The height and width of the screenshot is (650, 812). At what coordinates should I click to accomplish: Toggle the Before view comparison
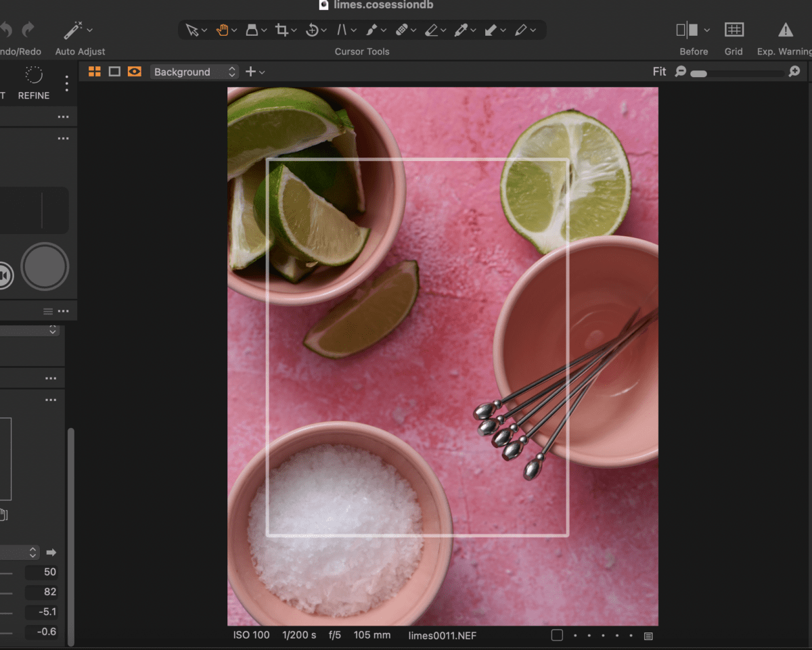pyautogui.click(x=688, y=30)
